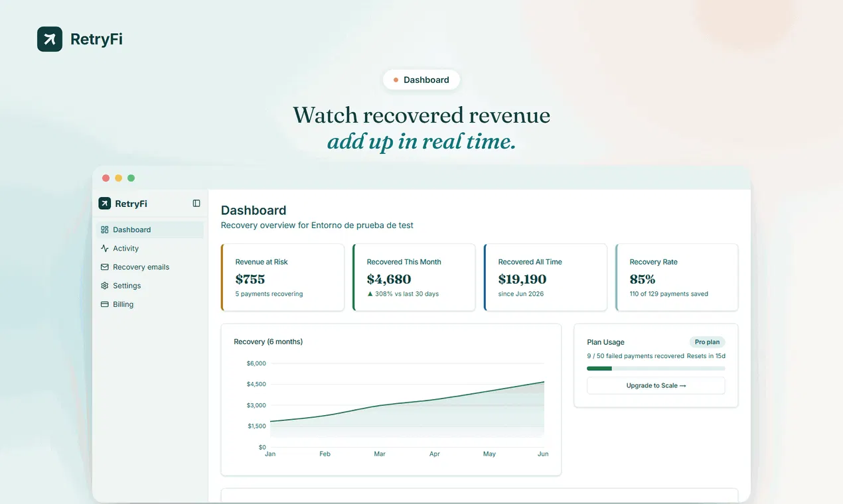Click the Recovery emails envelope icon
The image size is (843, 504).
(x=105, y=267)
